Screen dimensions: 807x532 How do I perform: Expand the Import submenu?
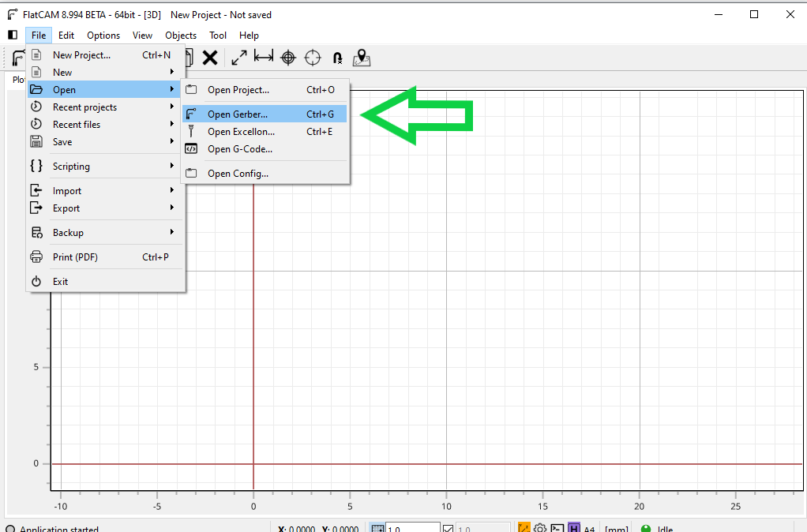106,191
